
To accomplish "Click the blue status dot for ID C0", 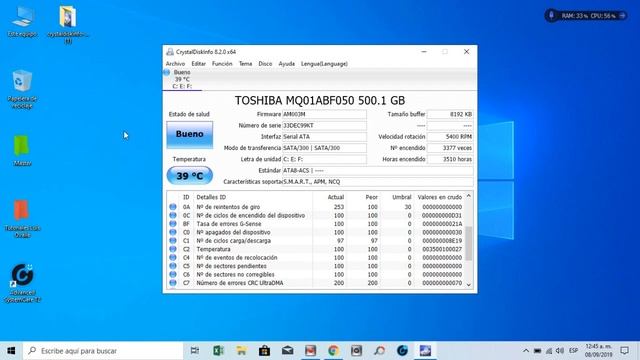I will pos(173,232).
